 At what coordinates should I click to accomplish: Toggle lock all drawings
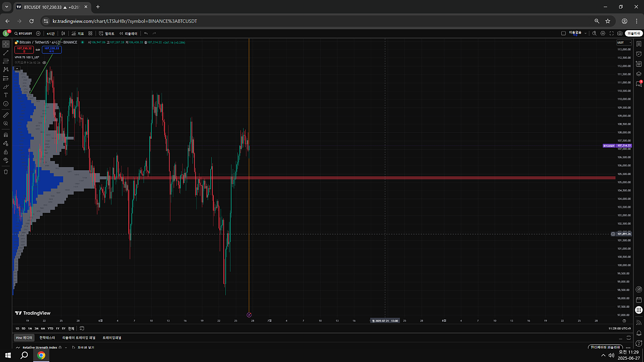click(x=6, y=152)
